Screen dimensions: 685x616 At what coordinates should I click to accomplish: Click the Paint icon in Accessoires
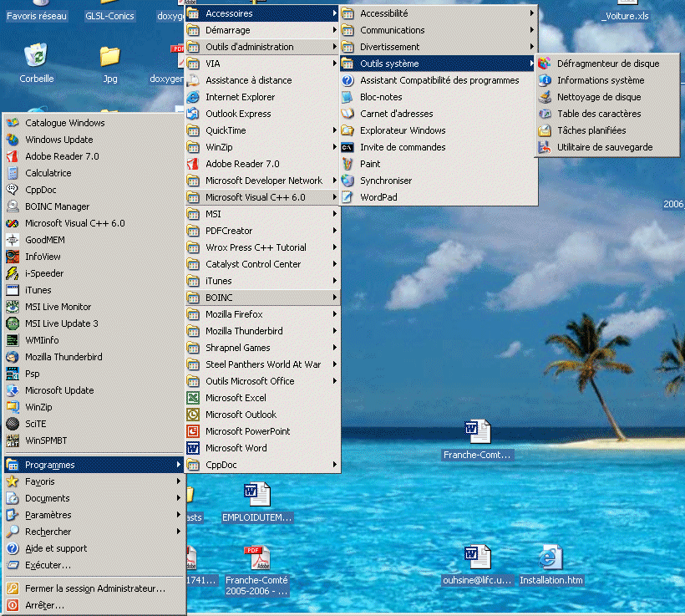(x=348, y=164)
